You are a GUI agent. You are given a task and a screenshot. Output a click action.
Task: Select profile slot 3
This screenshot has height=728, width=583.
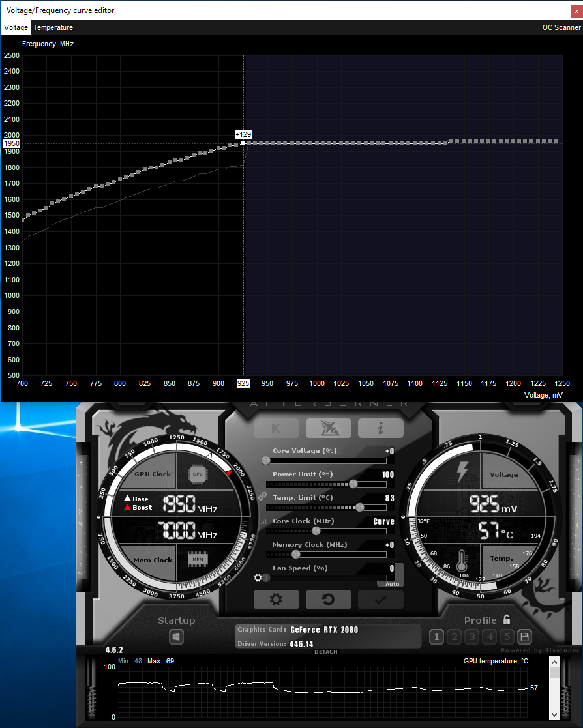pyautogui.click(x=472, y=637)
